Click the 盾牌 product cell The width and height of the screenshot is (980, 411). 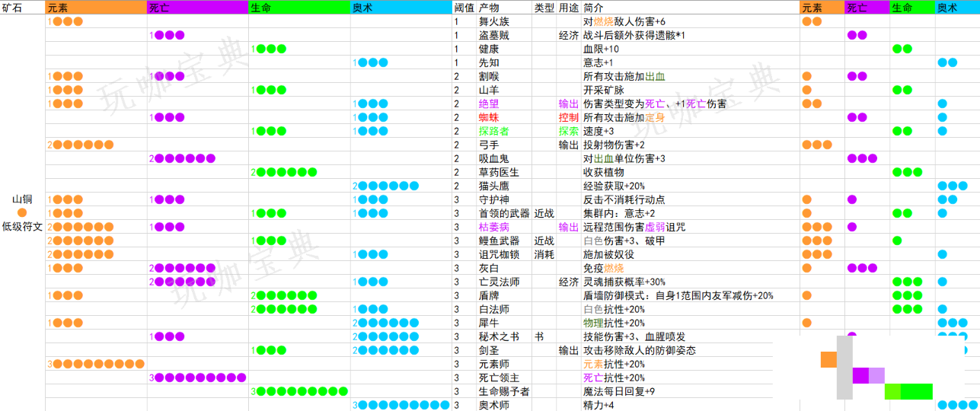(x=489, y=295)
